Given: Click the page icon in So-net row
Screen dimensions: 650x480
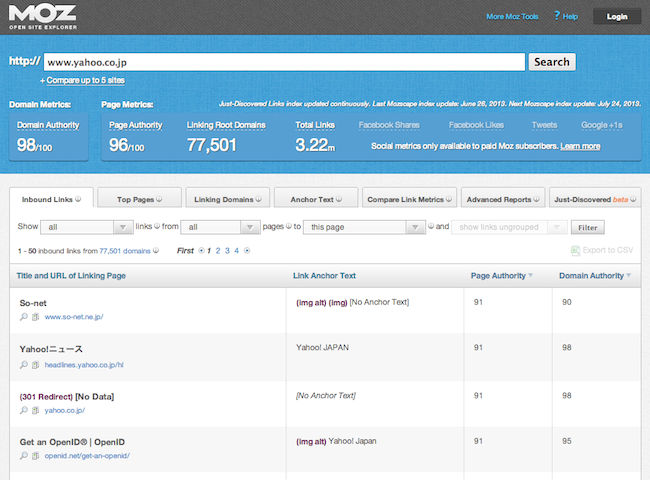Looking at the screenshot, I should tap(36, 317).
